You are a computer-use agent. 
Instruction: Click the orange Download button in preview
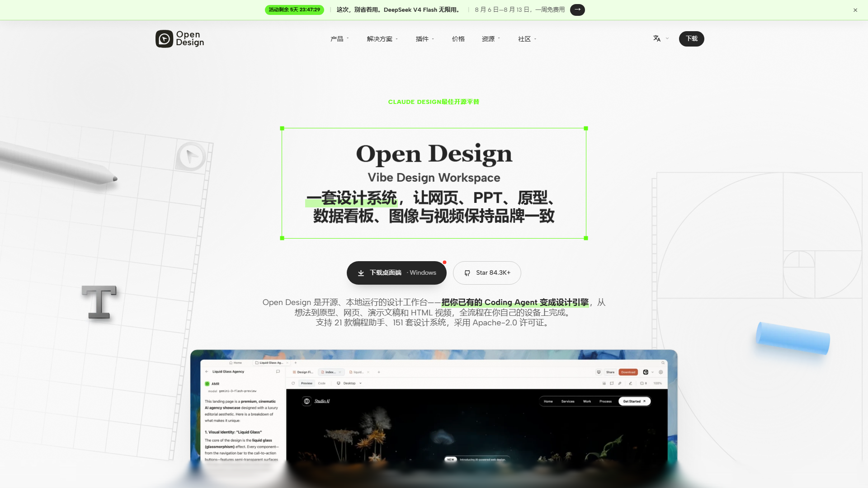click(x=628, y=372)
